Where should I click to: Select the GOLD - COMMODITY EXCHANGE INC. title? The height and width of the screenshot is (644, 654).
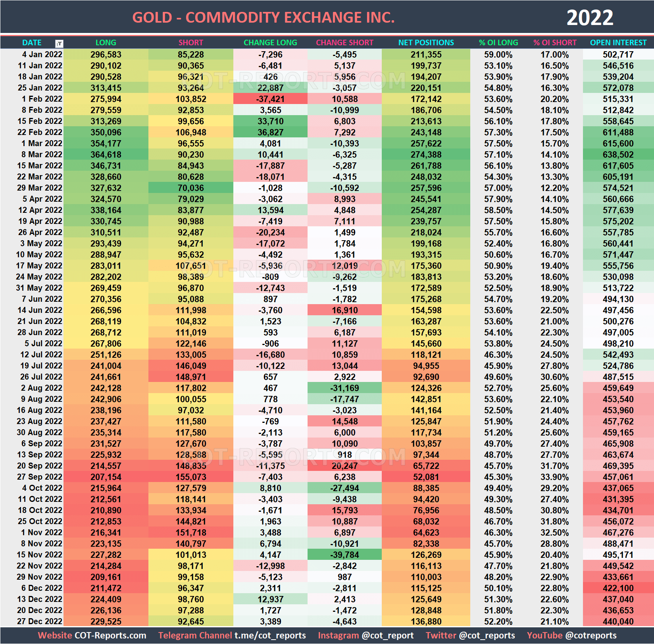[263, 17]
